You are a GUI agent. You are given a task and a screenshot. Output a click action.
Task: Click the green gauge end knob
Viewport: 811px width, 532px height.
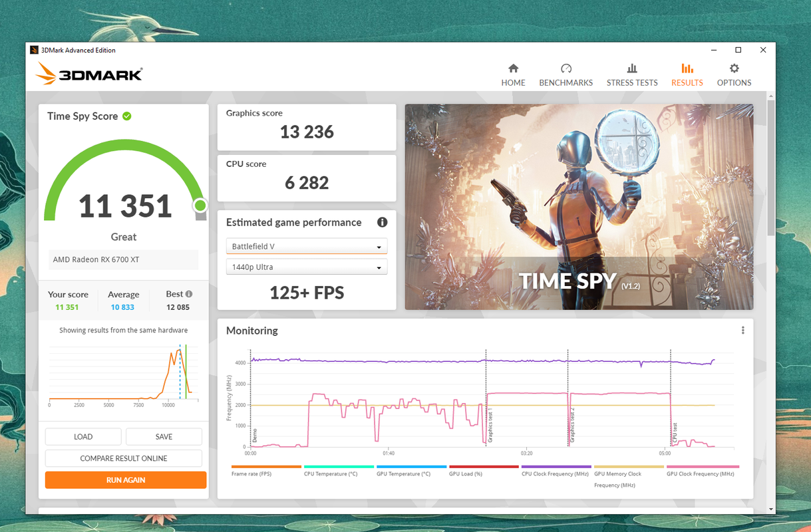[200, 206]
